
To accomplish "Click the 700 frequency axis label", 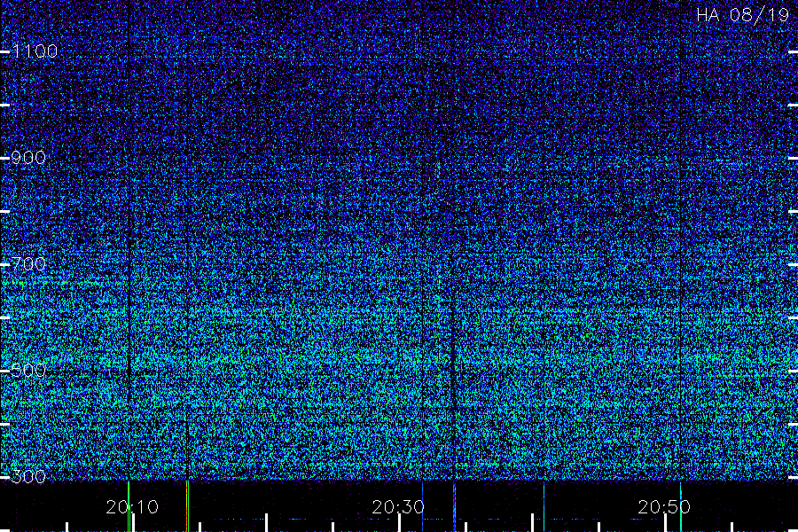I will pos(28,264).
